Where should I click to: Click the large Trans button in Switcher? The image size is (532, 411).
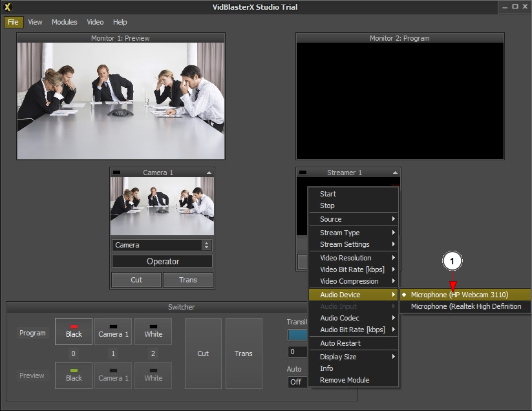244,353
